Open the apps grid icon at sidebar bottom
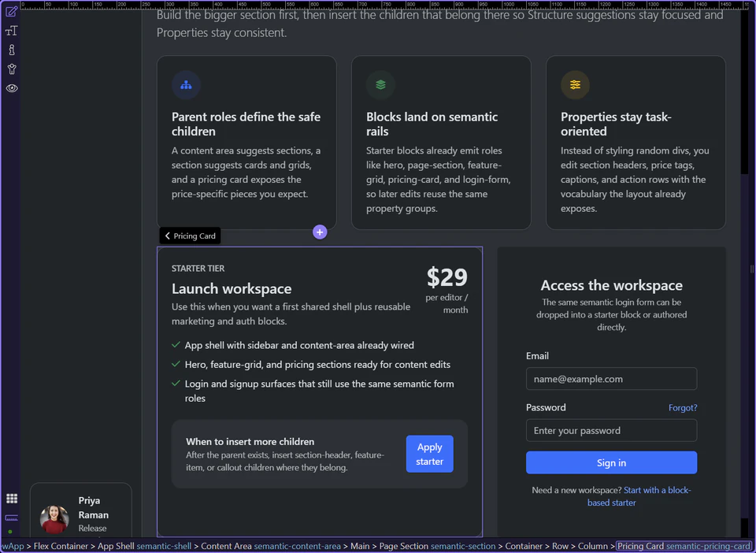Viewport: 756px width, 553px height. (x=10, y=498)
